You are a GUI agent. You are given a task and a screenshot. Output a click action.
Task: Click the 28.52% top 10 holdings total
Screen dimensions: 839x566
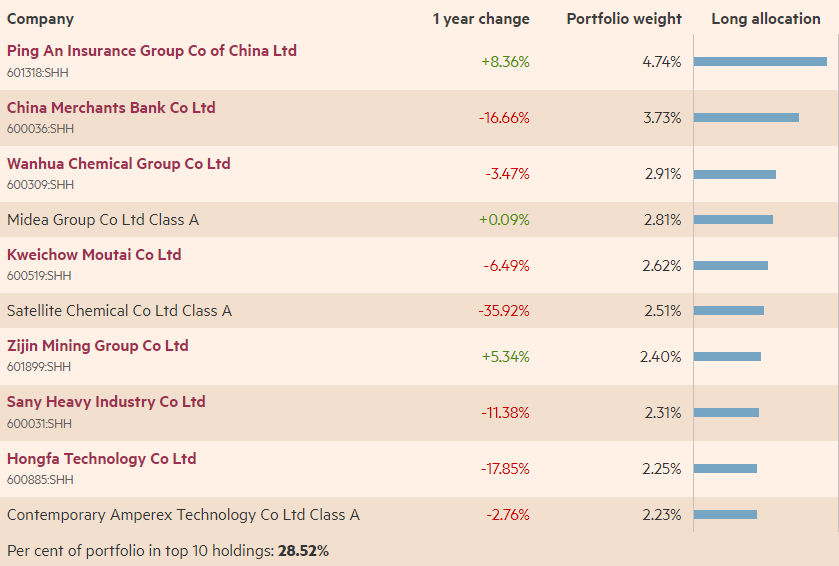[303, 551]
